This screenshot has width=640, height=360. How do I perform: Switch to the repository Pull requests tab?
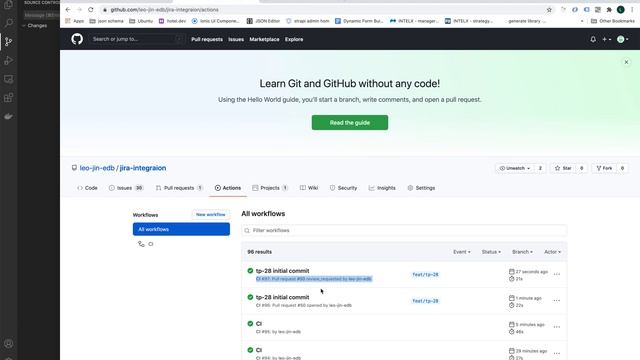[x=179, y=188]
